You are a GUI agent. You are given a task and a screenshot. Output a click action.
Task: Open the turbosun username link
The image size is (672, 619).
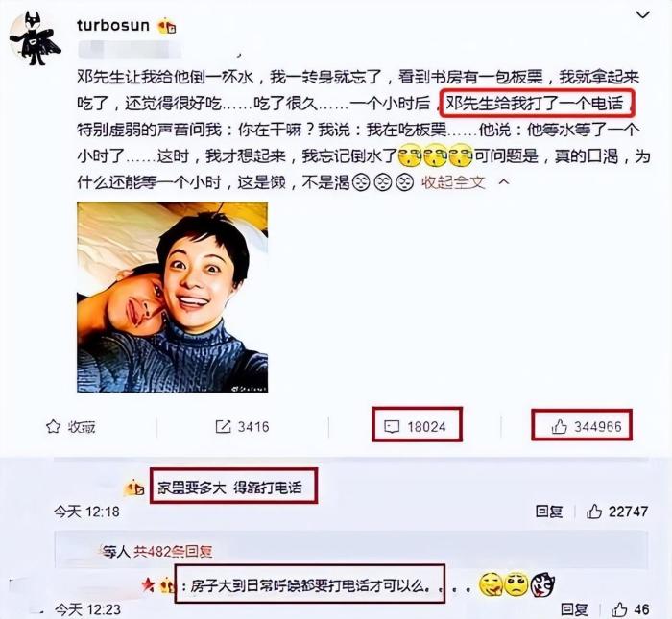pos(113,26)
